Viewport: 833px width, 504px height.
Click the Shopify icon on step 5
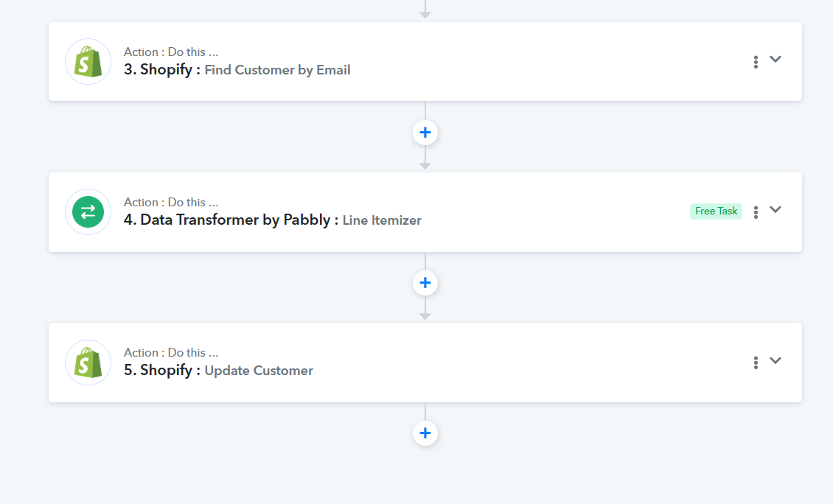click(x=88, y=363)
